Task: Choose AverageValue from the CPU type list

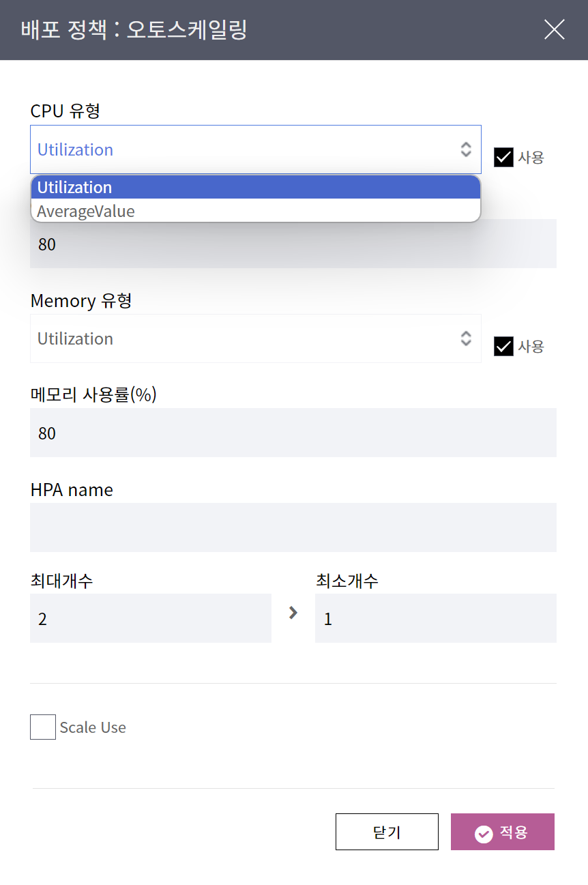Action: tap(256, 212)
